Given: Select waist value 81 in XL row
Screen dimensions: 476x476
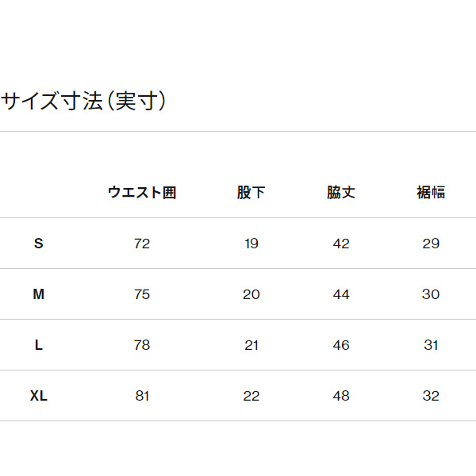Looking at the screenshot, I should point(142,396).
